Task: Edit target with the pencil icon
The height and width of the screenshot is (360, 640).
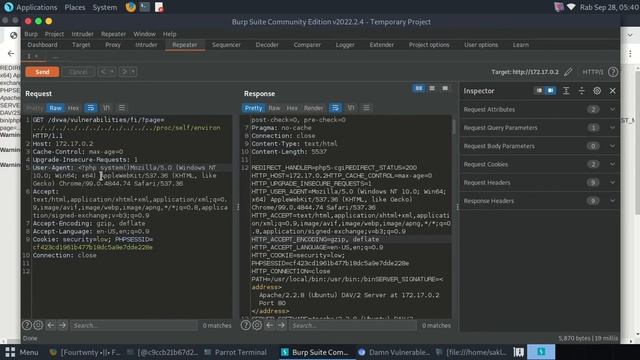Action: [x=568, y=72]
